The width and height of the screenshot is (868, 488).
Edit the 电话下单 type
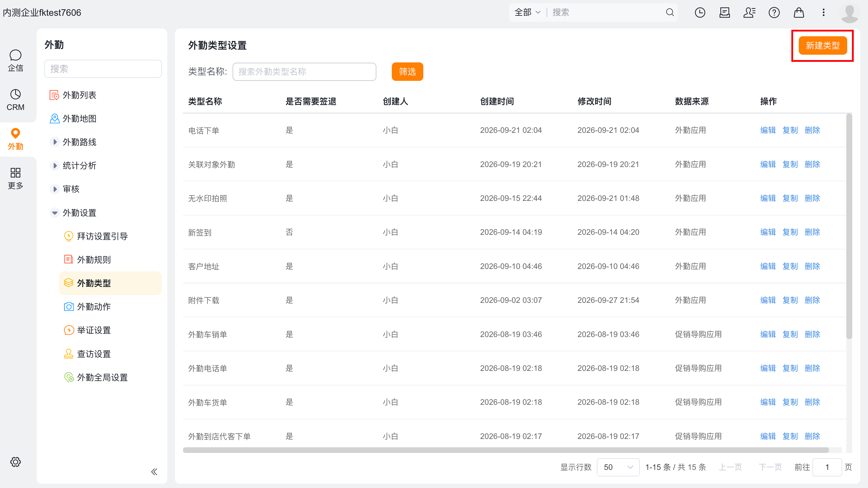point(768,130)
